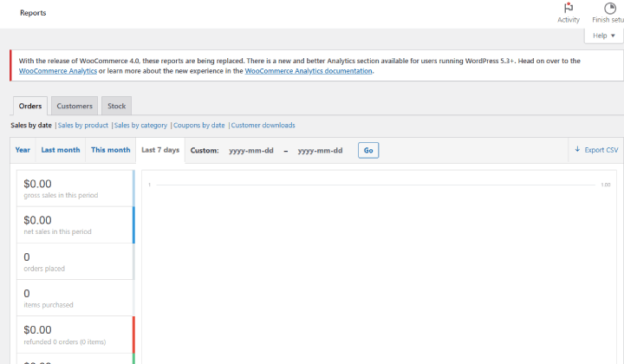The width and height of the screenshot is (624, 364).
Task: Open the Activity flag icon
Action: pyautogui.click(x=569, y=8)
